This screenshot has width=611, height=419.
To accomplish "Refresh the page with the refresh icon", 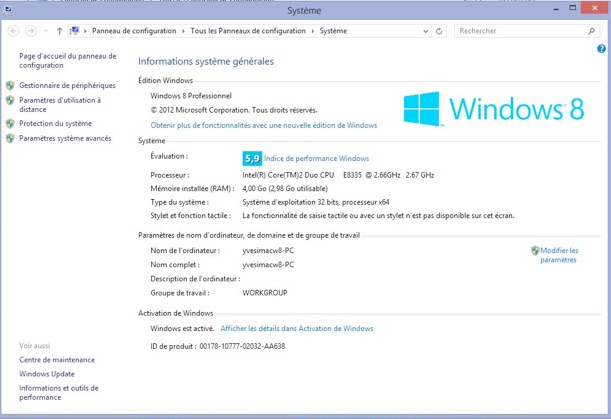I will click(439, 31).
